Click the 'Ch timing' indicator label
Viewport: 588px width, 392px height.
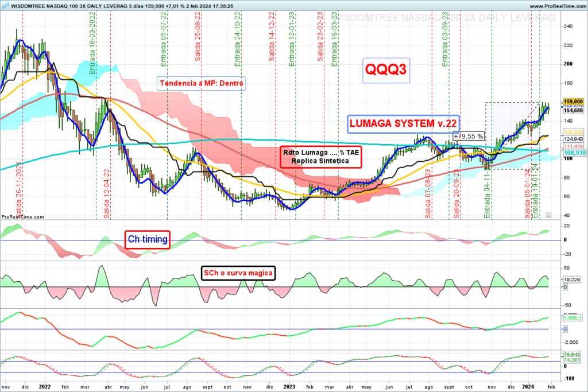point(148,239)
